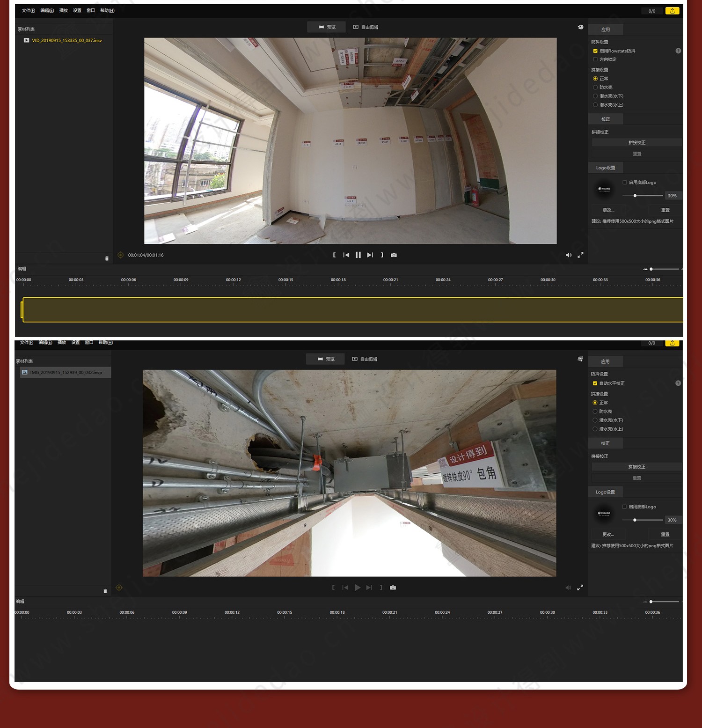Pause the video in the top window

click(x=358, y=255)
